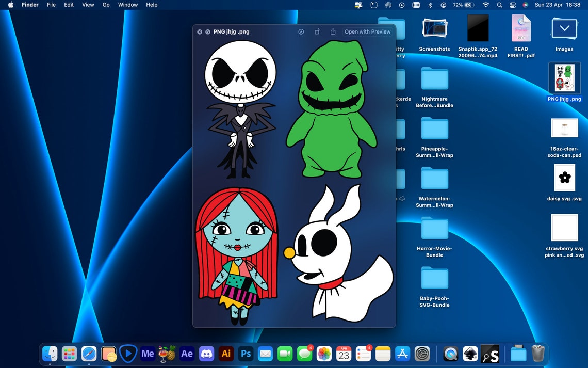
Task: Toggle Spotlight search in the menu bar
Action: (x=499, y=5)
